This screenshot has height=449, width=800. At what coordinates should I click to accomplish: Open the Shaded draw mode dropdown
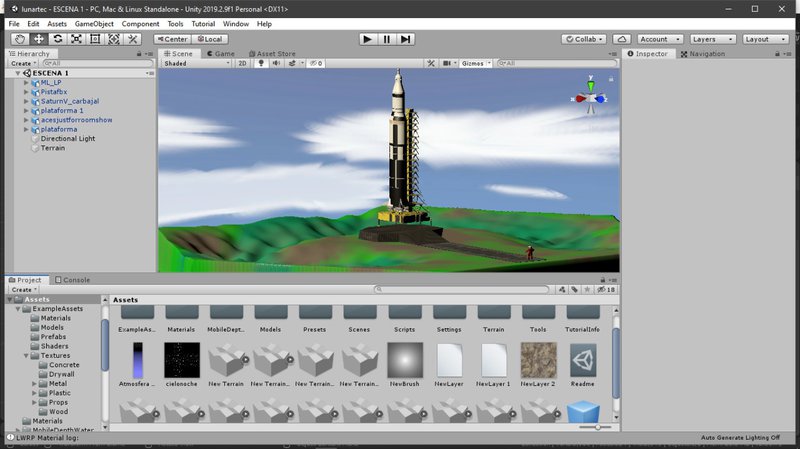(196, 63)
